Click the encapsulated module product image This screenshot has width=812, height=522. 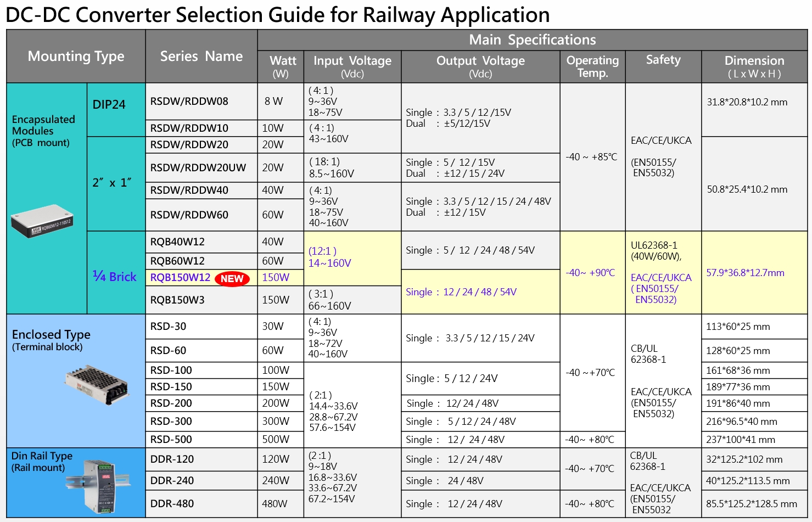tap(42, 221)
